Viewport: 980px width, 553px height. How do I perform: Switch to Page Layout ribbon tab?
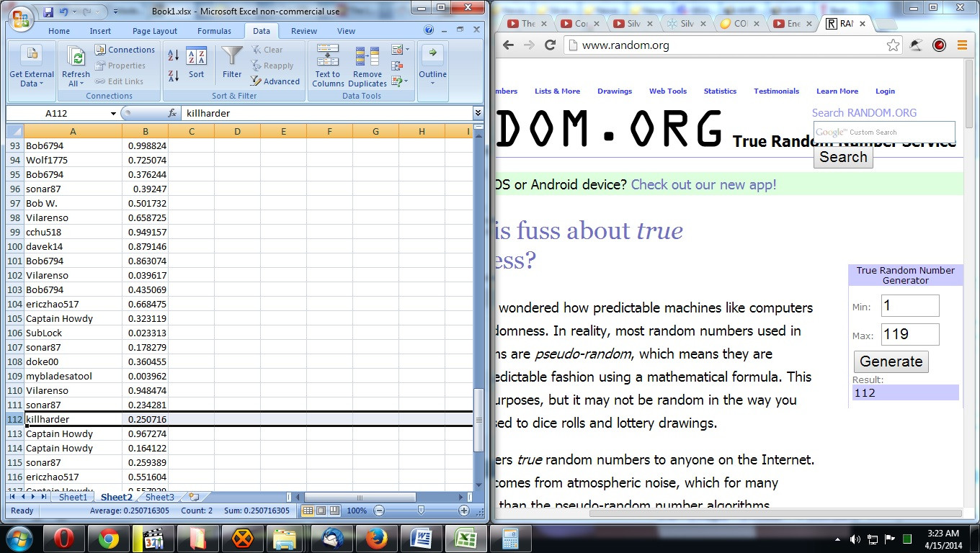[155, 31]
